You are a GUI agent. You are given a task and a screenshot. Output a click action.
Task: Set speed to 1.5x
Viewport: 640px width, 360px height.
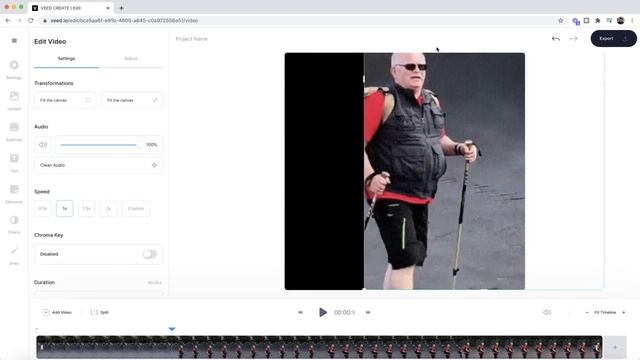[x=87, y=209]
